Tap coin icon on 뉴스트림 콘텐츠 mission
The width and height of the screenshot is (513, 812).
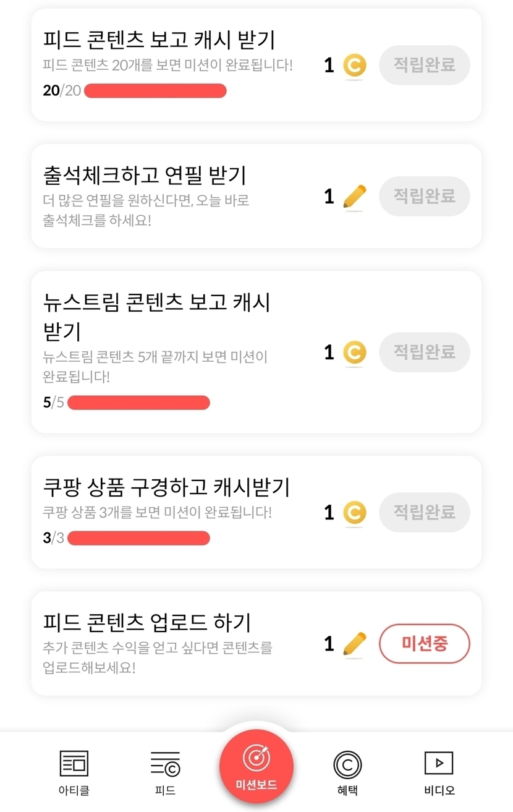[x=354, y=353]
